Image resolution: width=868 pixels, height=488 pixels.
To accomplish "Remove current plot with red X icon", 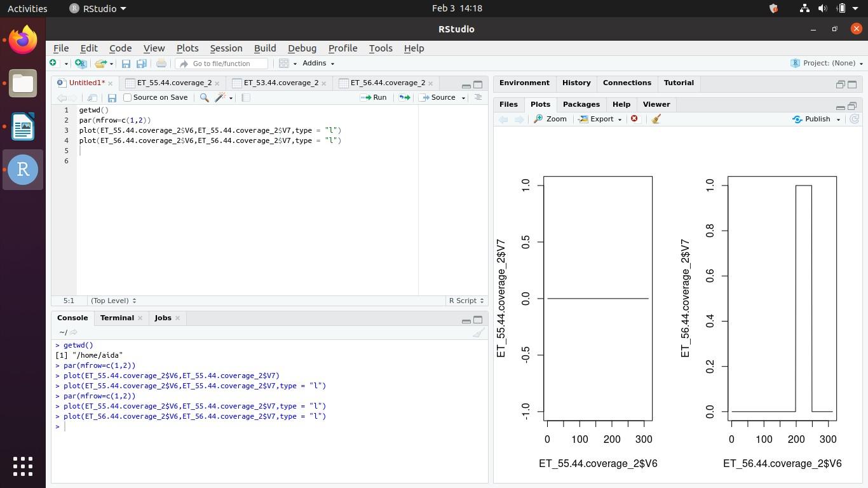I will (x=634, y=119).
